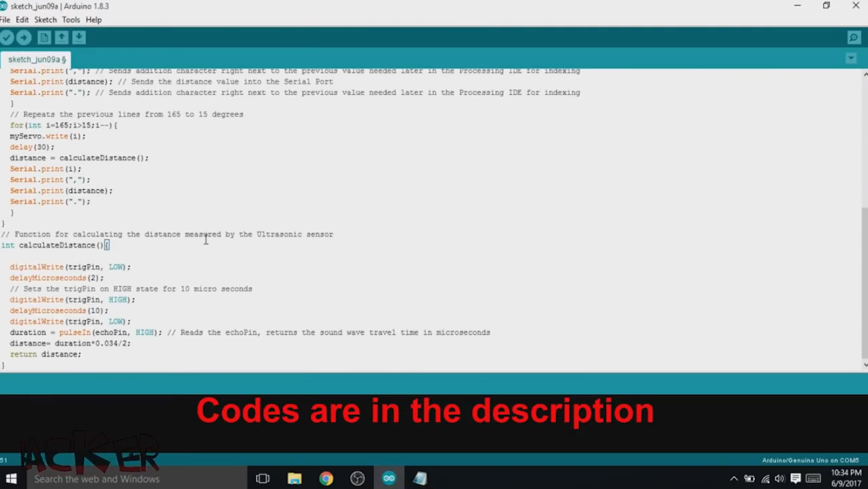Click the Upload arrow button
Image resolution: width=868 pixels, height=489 pixels.
(24, 37)
